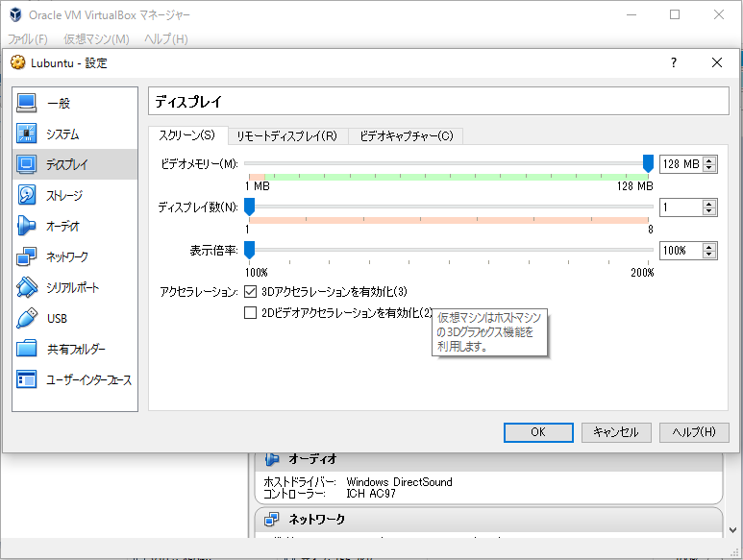The width and height of the screenshot is (743, 560).
Task: Click Windows DirectSound text in Manager
Action: 399,482
